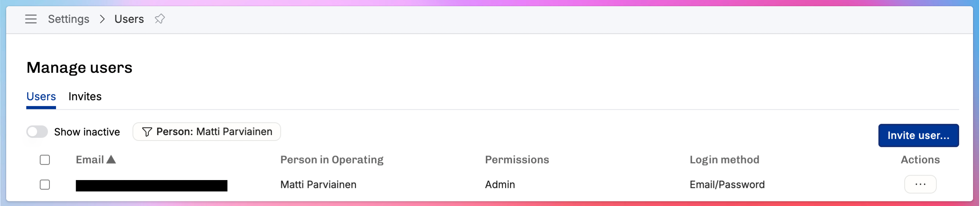Open the hamburger navigation menu
980x206 pixels.
(x=31, y=19)
